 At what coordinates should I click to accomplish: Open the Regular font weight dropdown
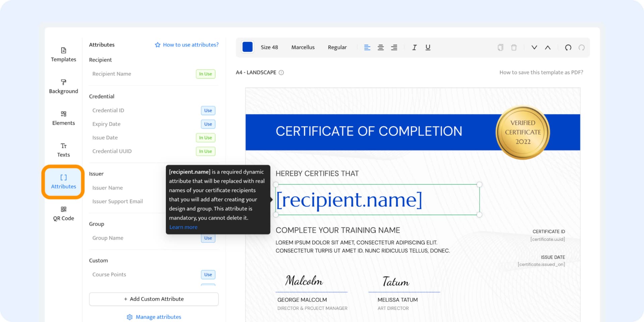pos(337,47)
